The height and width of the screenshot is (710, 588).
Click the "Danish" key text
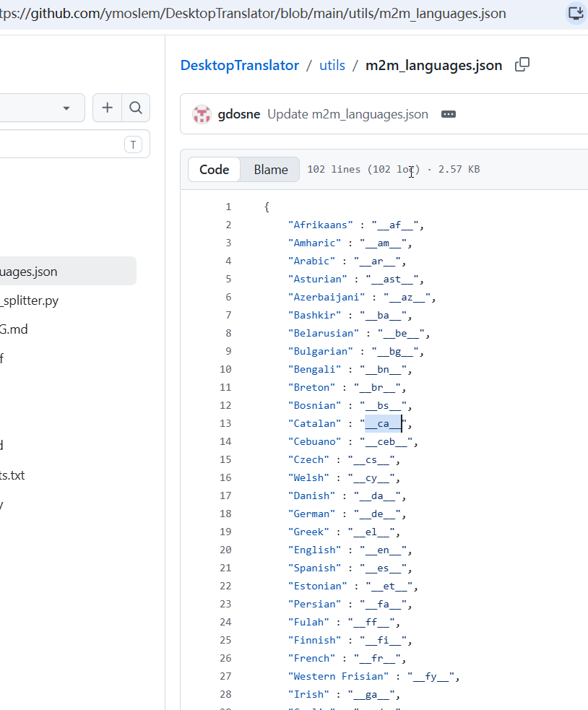(311, 495)
